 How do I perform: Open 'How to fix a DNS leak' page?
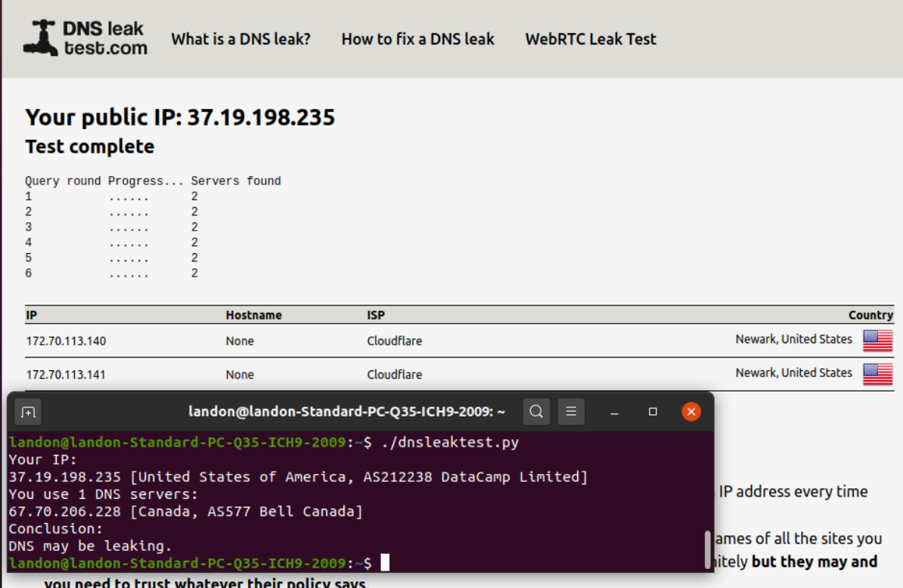(x=417, y=39)
